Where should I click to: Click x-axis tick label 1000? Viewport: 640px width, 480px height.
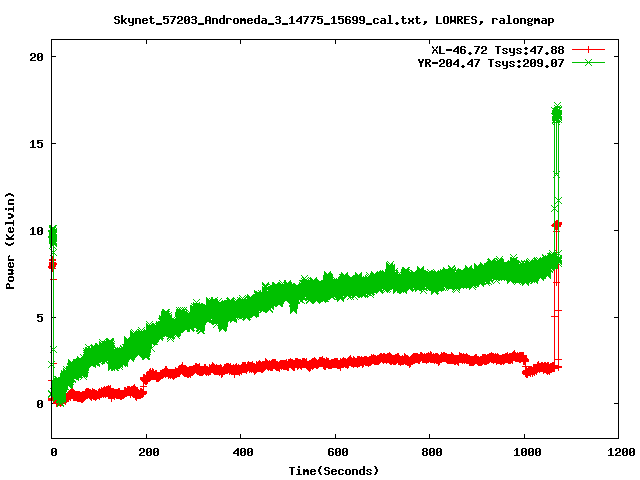[x=527, y=452]
